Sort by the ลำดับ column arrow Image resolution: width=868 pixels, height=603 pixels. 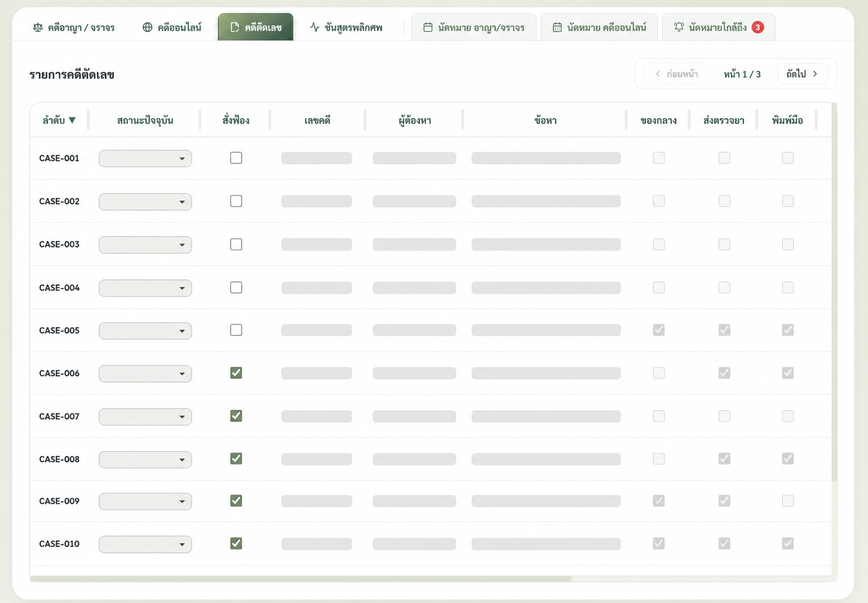pos(72,120)
